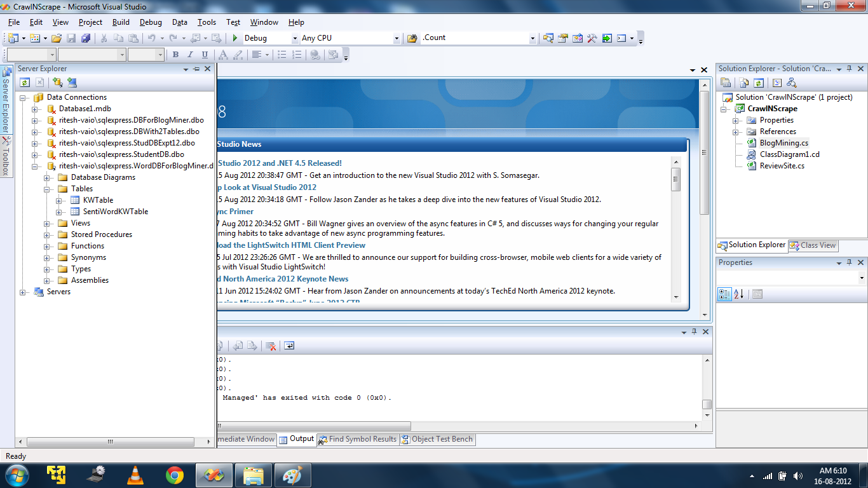Click Show All Files in Solution Explorer

(x=744, y=83)
